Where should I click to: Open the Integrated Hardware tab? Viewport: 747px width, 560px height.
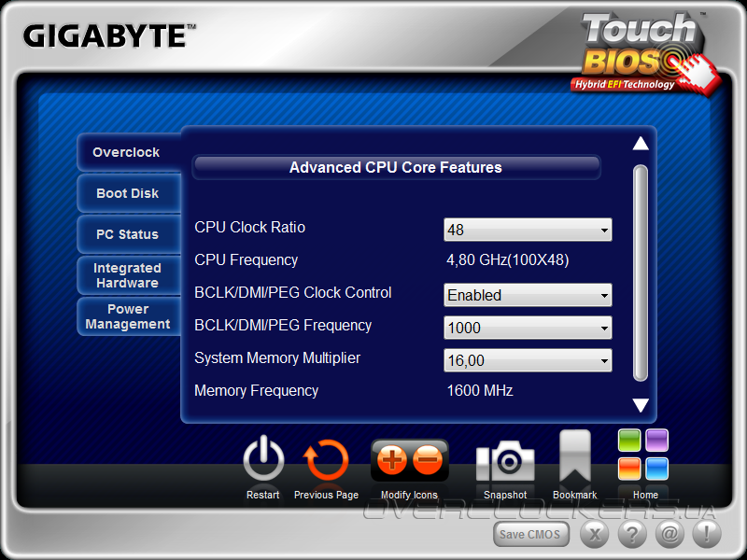[x=129, y=275]
